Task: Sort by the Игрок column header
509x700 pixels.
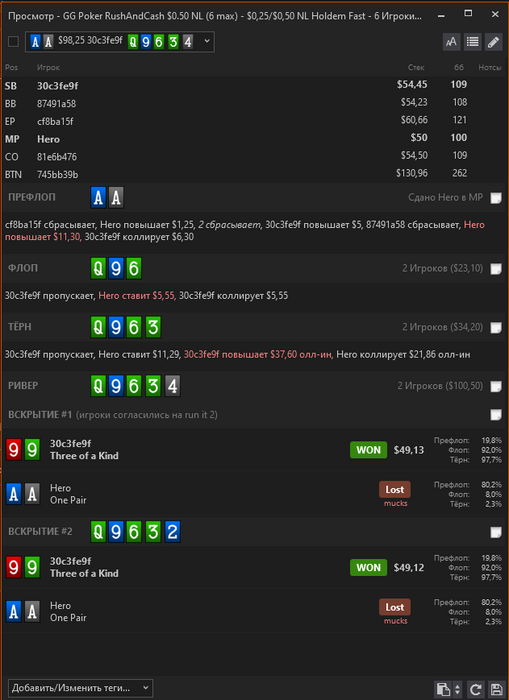Action: (48, 67)
